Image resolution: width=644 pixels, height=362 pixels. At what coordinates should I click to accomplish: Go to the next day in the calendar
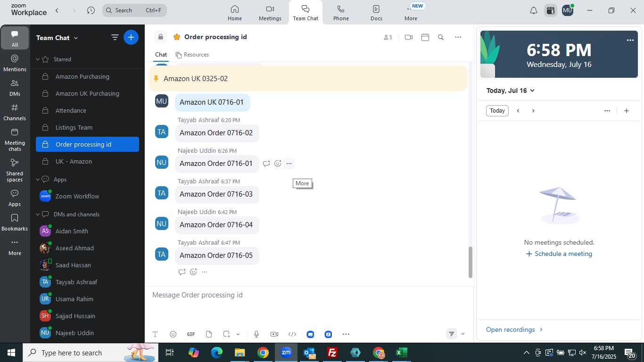click(533, 111)
